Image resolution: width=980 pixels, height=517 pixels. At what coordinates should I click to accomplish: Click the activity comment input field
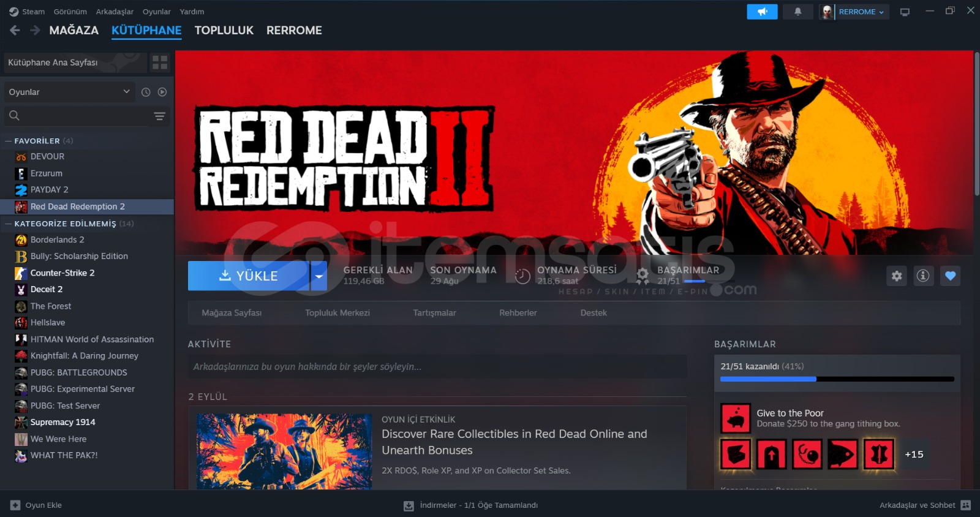437,367
